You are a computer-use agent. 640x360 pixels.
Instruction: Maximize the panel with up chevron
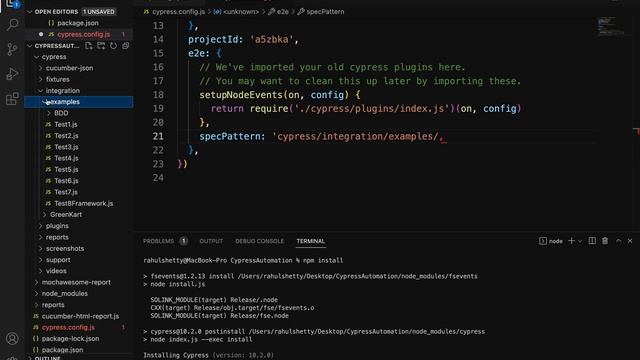coord(618,241)
